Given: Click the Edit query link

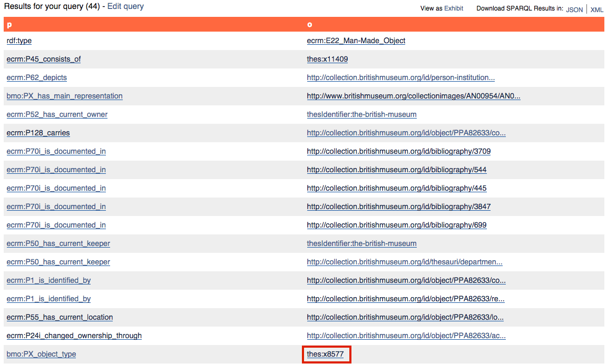Looking at the screenshot, I should tap(125, 7).
